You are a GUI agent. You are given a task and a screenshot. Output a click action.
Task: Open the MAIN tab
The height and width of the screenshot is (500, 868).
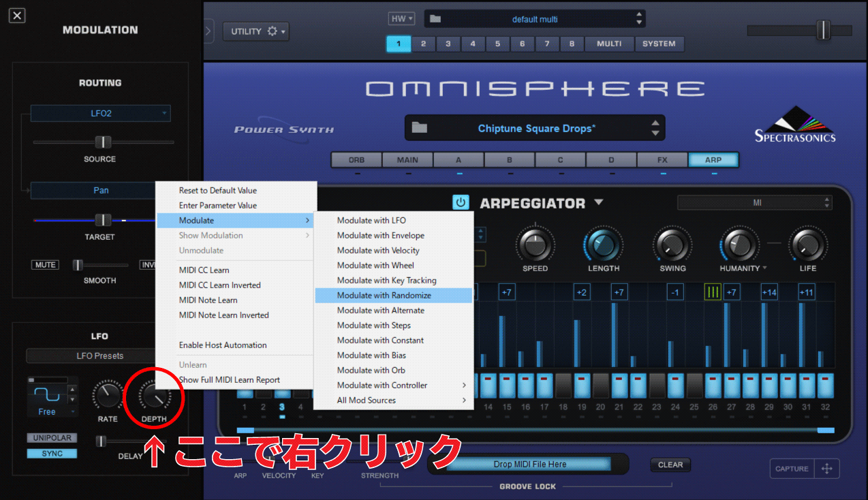click(407, 160)
